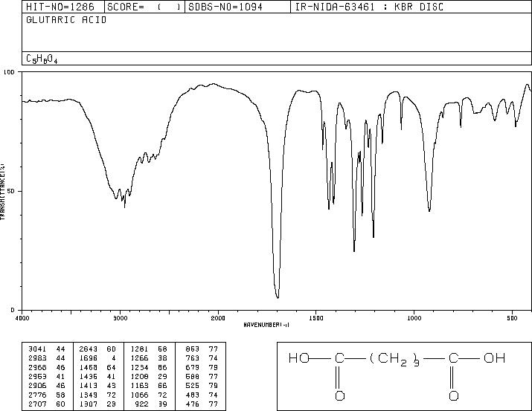Select the SDBS-NO=1094 header text
Screen dimensions: 532x411
click(225, 7)
